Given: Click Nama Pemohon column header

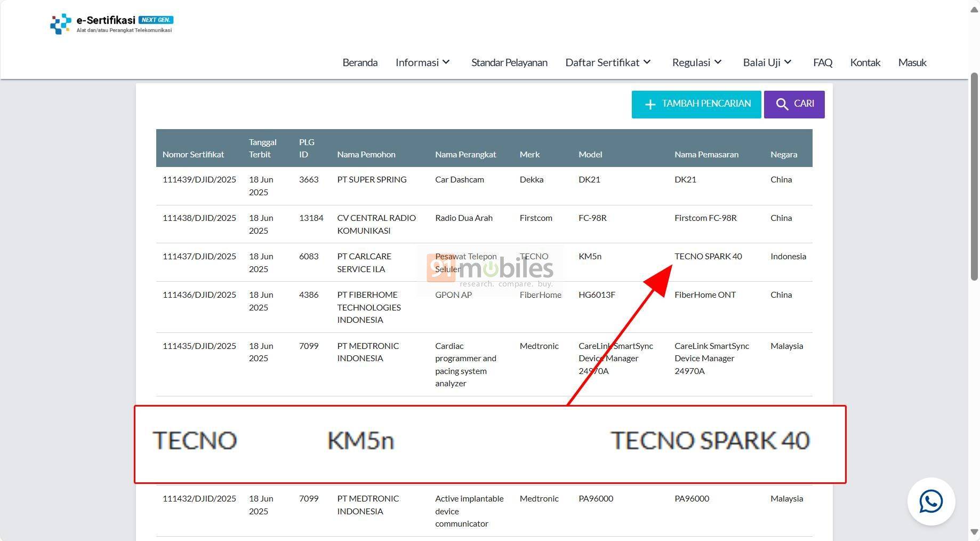Looking at the screenshot, I should tap(366, 154).
